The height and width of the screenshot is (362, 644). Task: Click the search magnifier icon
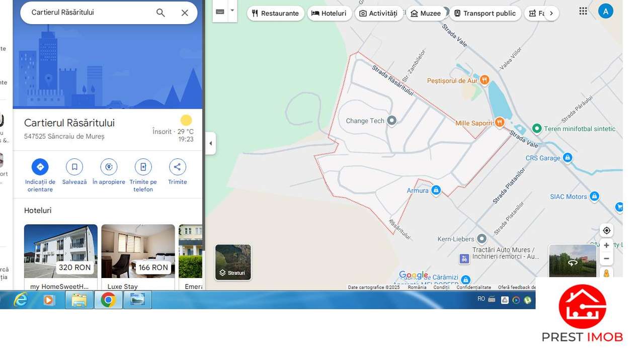[x=160, y=13]
